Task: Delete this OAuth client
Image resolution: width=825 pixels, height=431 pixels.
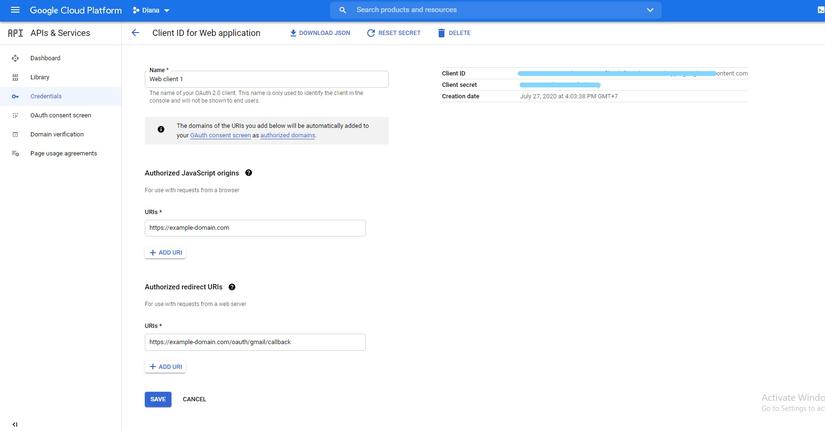Action: (x=454, y=33)
